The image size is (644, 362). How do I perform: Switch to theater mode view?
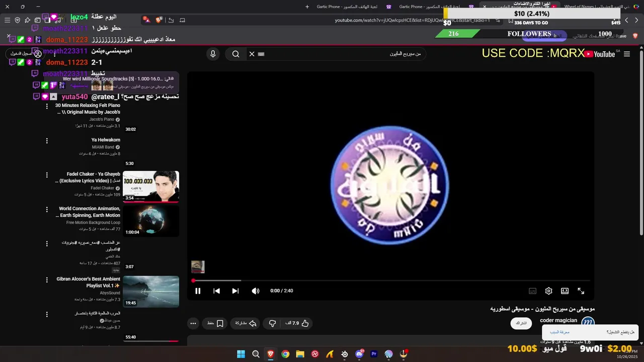pyautogui.click(x=565, y=291)
